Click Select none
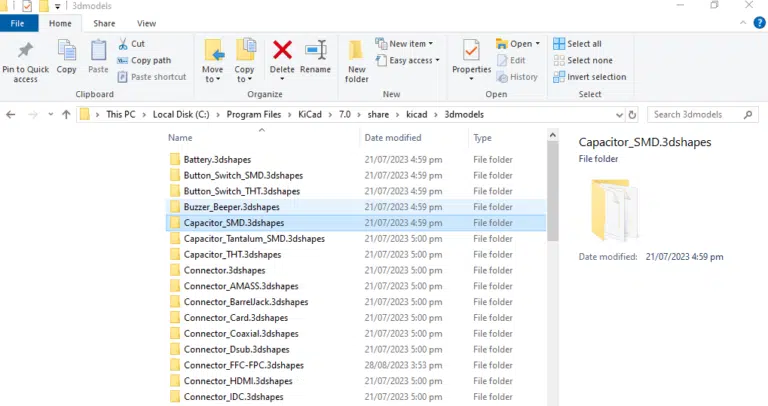The width and height of the screenshot is (768, 406). tap(583, 60)
